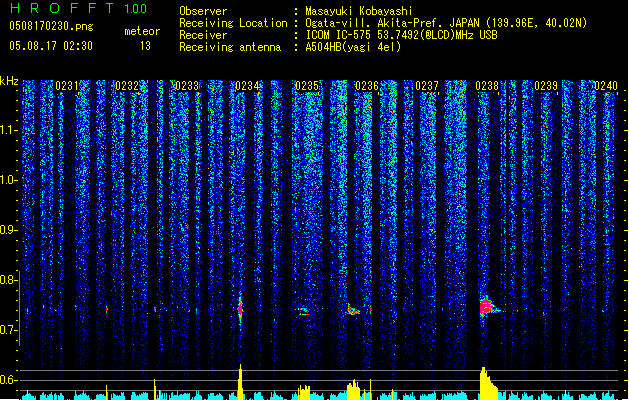Click the 0234 time marker

pos(247,86)
